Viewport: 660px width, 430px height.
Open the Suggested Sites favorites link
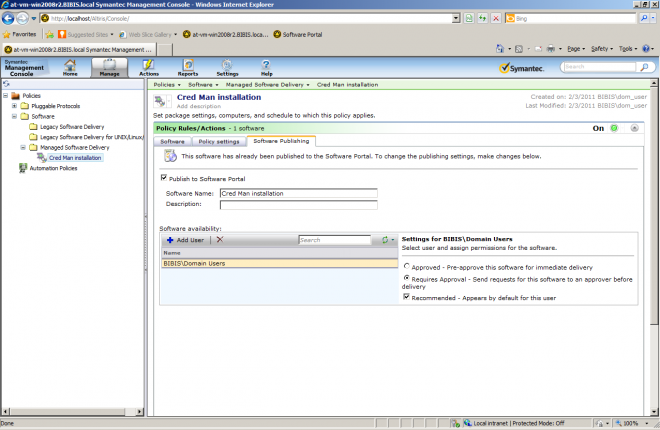point(85,35)
